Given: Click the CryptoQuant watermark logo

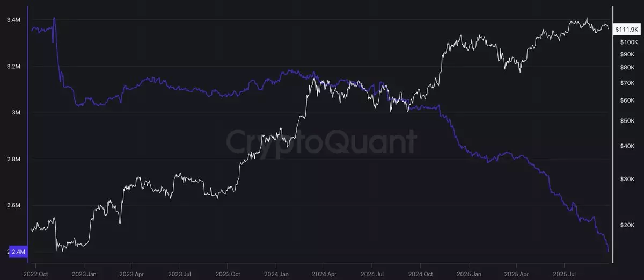Looking at the screenshot, I should 320,142.
